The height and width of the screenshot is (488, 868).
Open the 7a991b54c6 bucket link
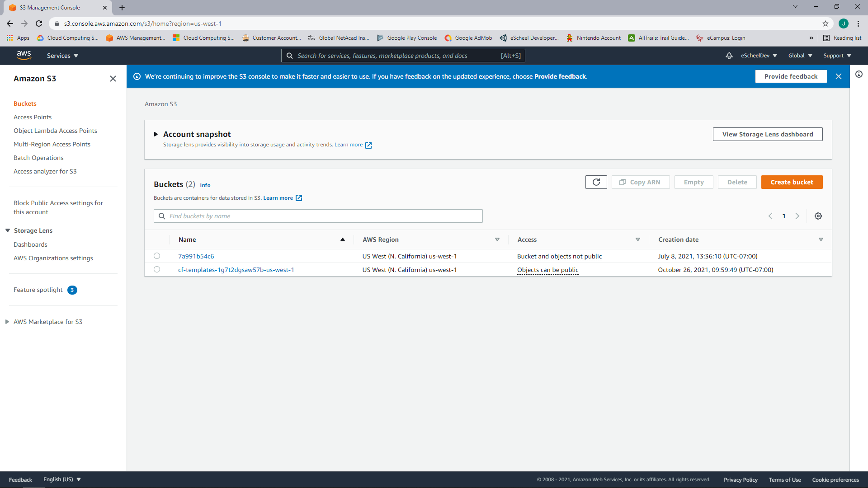click(196, 256)
